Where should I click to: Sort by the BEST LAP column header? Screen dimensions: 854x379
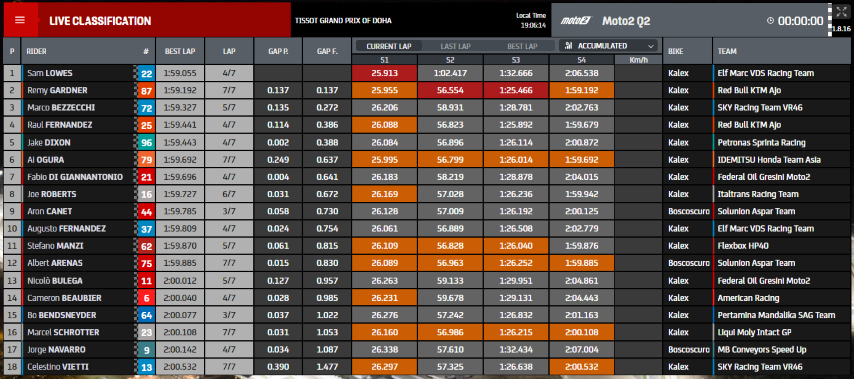tap(180, 51)
